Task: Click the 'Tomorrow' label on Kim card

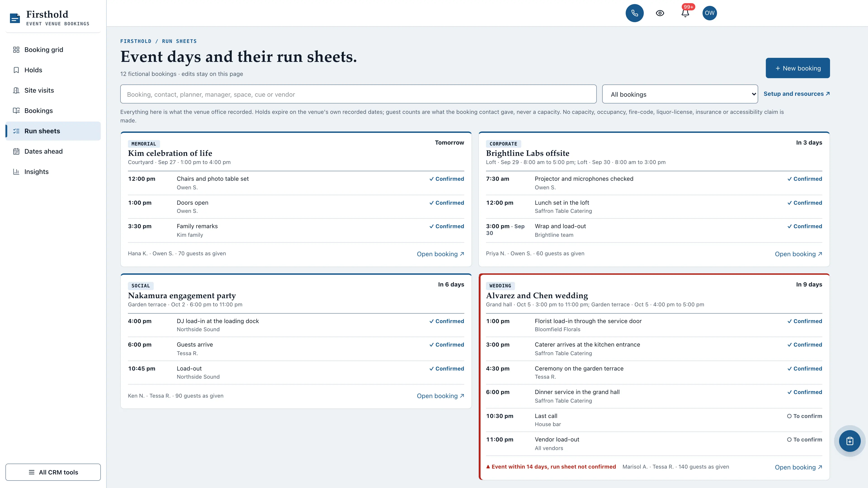Action: pyautogui.click(x=450, y=143)
